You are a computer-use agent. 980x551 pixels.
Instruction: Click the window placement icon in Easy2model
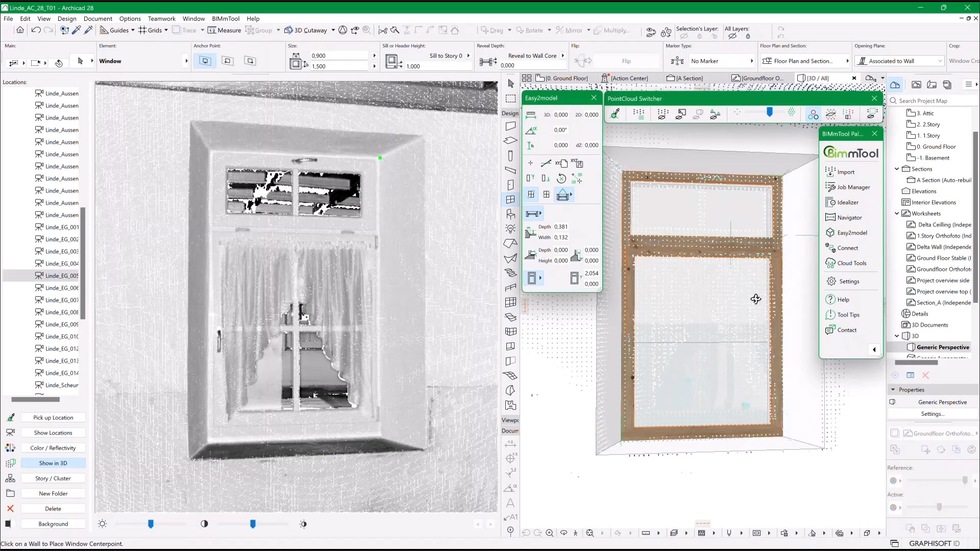point(563,194)
